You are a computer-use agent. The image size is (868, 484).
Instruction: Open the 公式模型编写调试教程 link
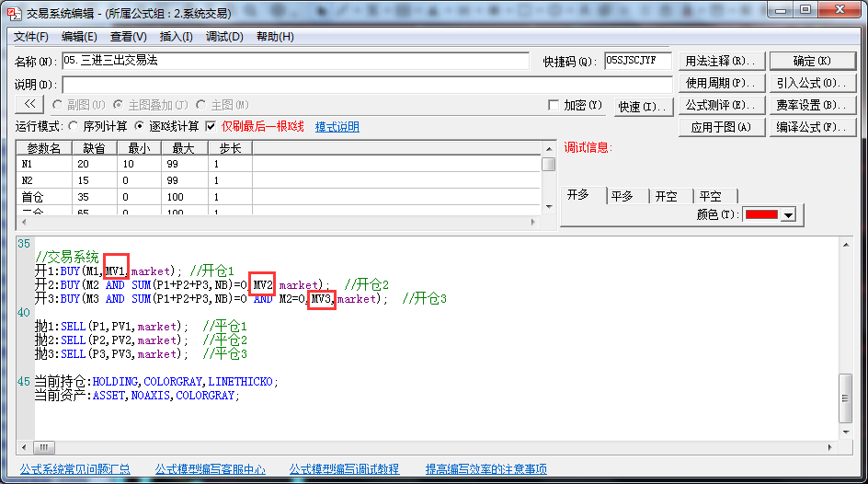coord(344,469)
